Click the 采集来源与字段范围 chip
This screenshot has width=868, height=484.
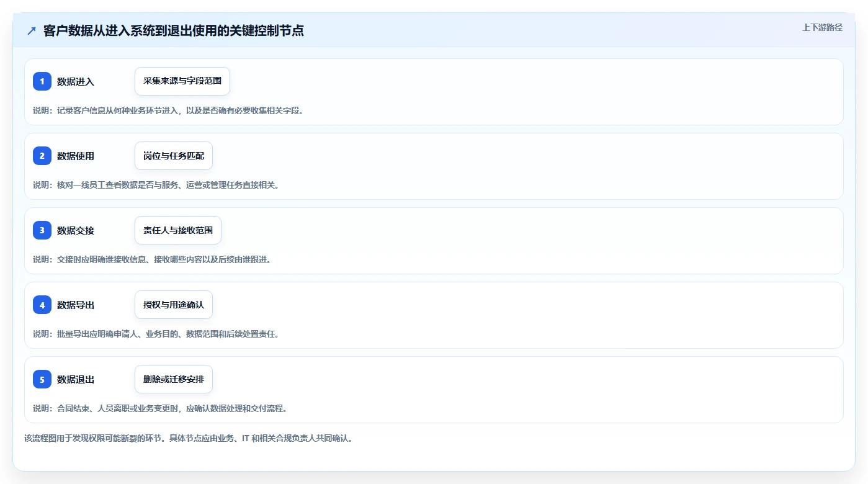(182, 81)
